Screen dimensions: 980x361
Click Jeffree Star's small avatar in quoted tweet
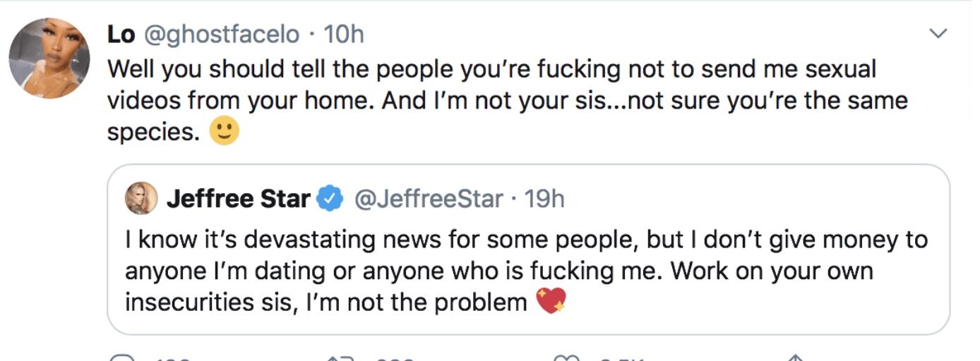[141, 199]
